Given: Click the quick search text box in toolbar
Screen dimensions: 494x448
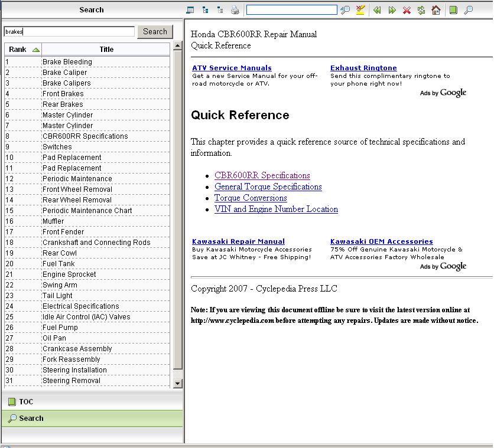Looking at the screenshot, I should click(292, 10).
